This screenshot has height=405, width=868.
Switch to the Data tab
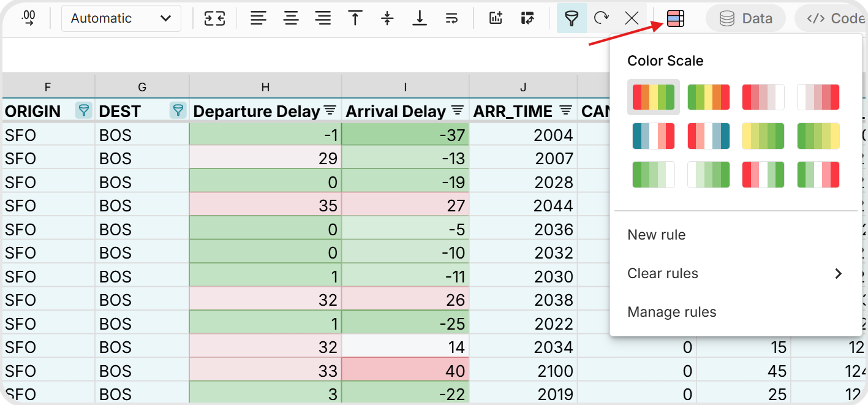(745, 18)
